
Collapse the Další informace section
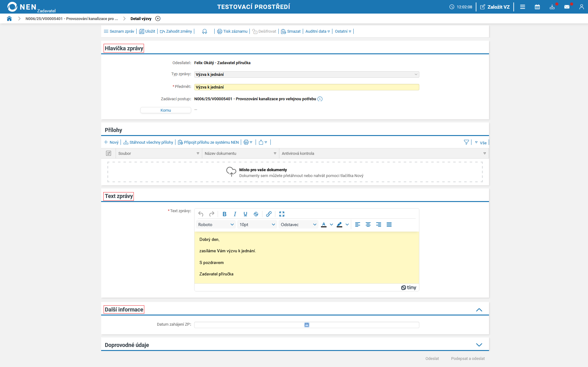[479, 310]
